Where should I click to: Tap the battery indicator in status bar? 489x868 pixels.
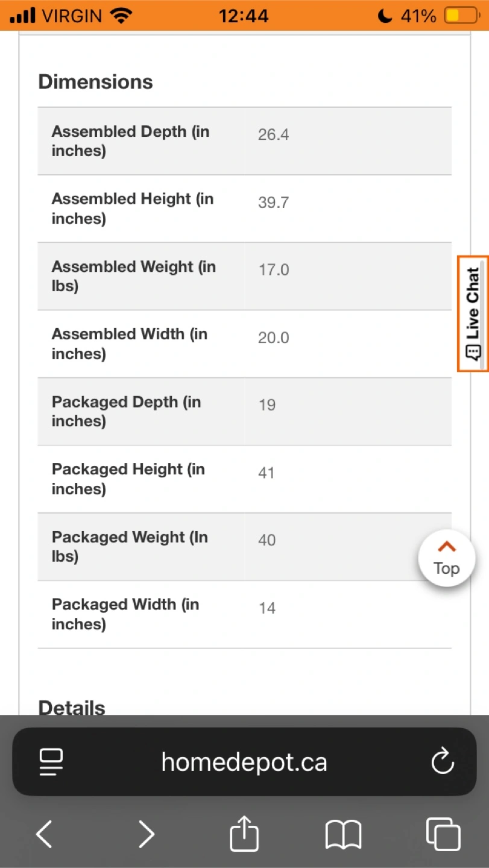tap(459, 16)
